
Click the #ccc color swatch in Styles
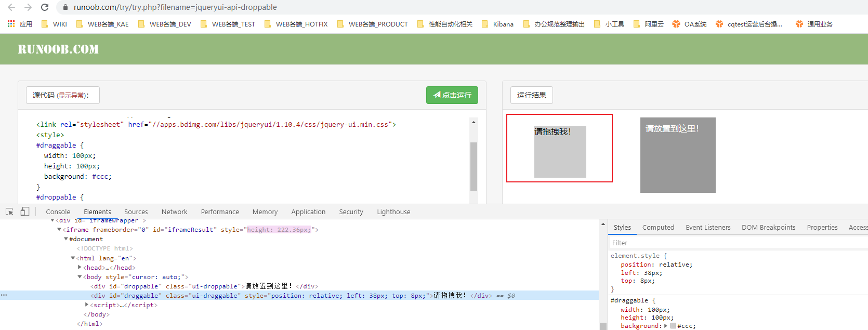[674, 326]
